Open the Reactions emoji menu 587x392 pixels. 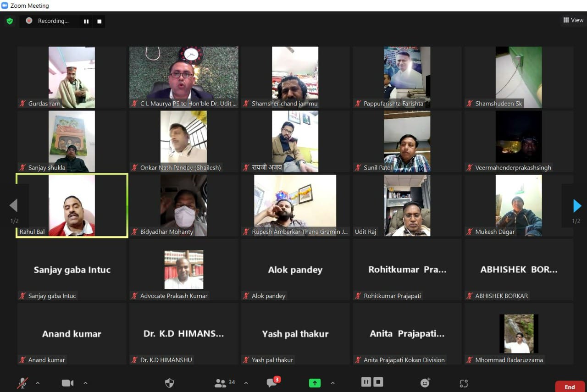coord(426,383)
